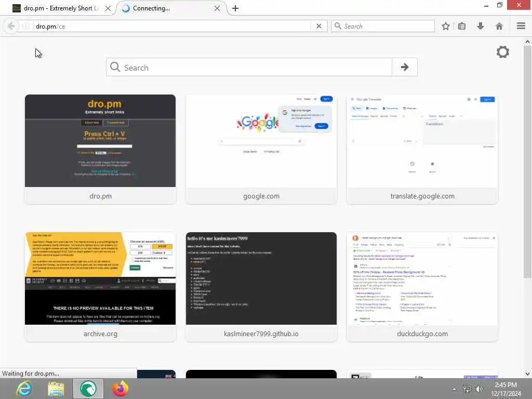Open the translate.google.com tile

click(x=422, y=149)
